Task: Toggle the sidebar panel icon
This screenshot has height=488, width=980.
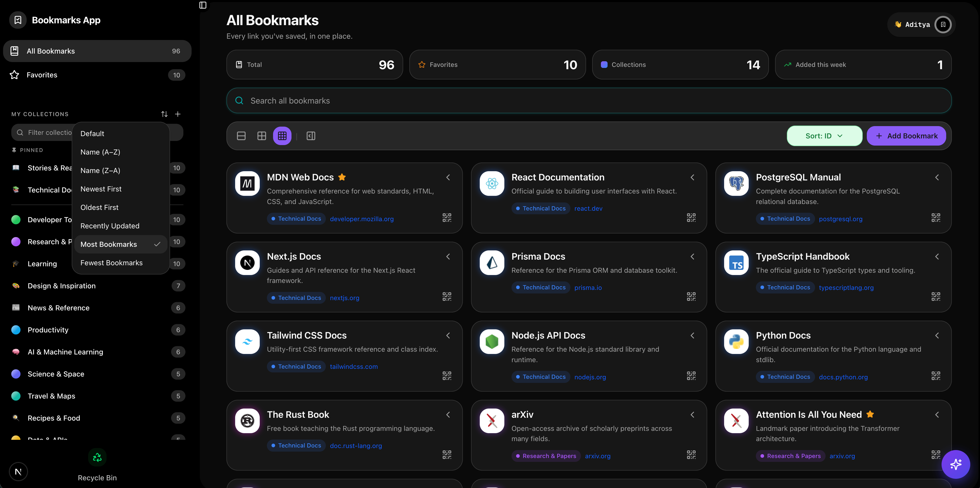Action: (x=203, y=5)
